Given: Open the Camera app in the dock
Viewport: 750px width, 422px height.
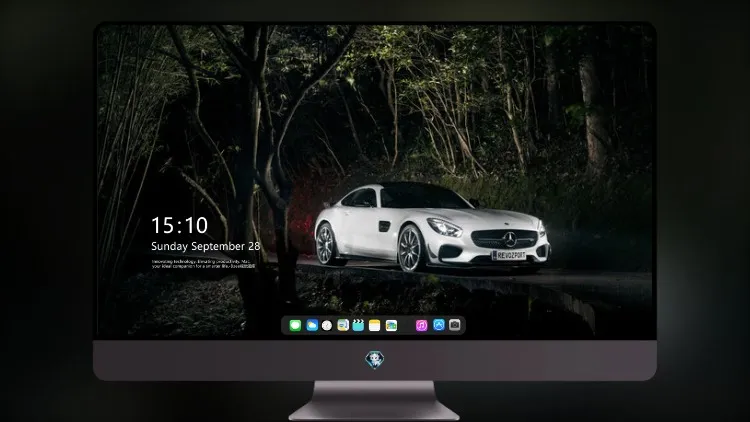Looking at the screenshot, I should click(455, 325).
